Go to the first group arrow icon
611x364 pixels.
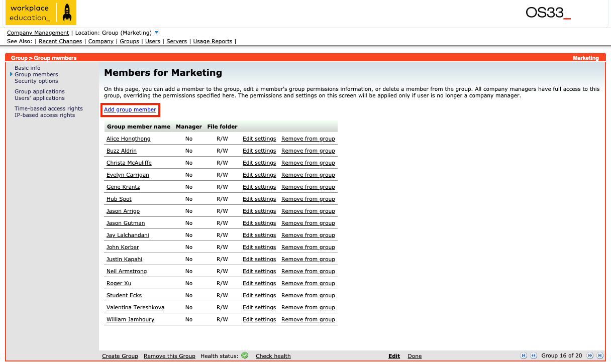[x=524, y=355]
